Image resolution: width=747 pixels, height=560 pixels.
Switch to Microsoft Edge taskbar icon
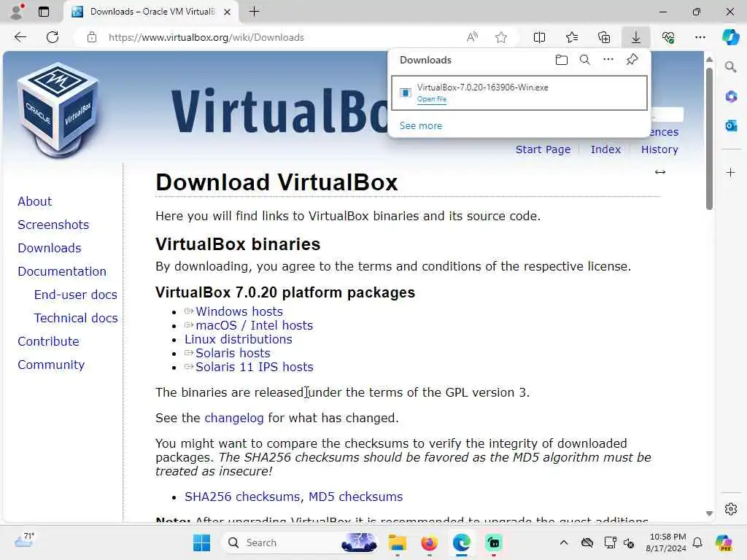pos(461,542)
